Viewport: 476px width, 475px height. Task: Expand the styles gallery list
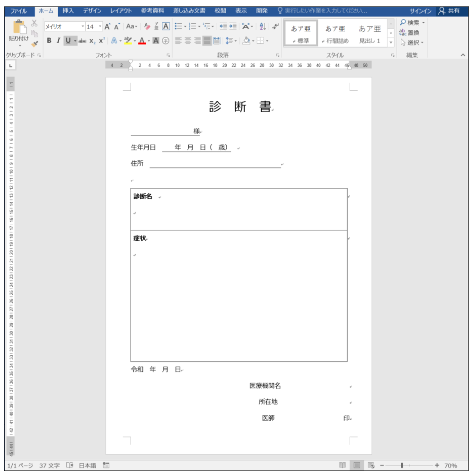(x=391, y=42)
